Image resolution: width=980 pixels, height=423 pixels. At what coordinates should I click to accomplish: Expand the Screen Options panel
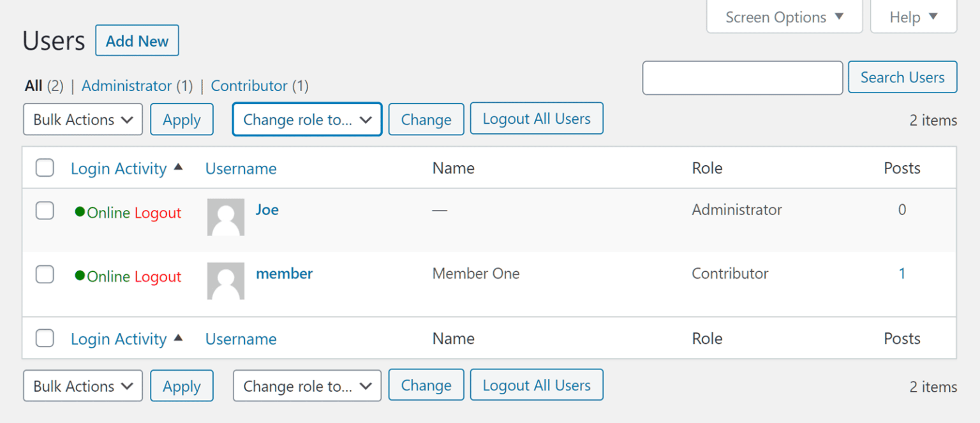point(783,17)
